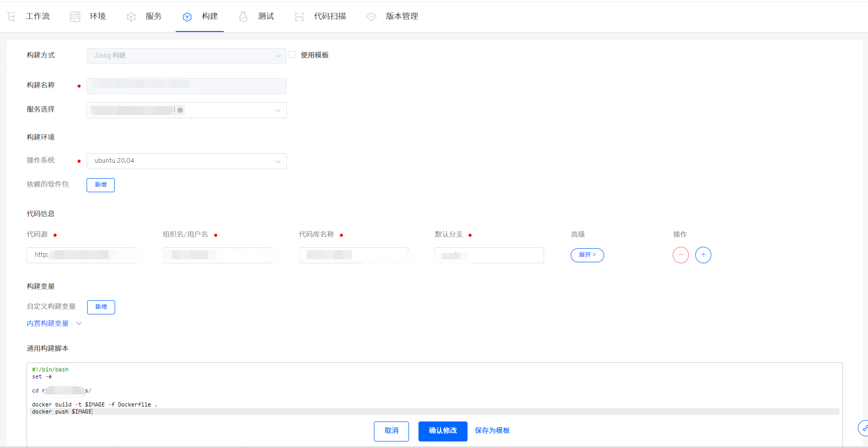The height and width of the screenshot is (448, 868).
Task: Expand the 内置构建变量 chevron
Action: tap(79, 323)
